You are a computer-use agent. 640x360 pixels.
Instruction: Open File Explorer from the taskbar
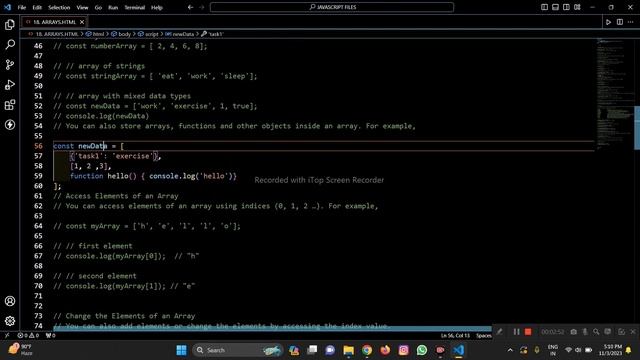tap(349, 350)
